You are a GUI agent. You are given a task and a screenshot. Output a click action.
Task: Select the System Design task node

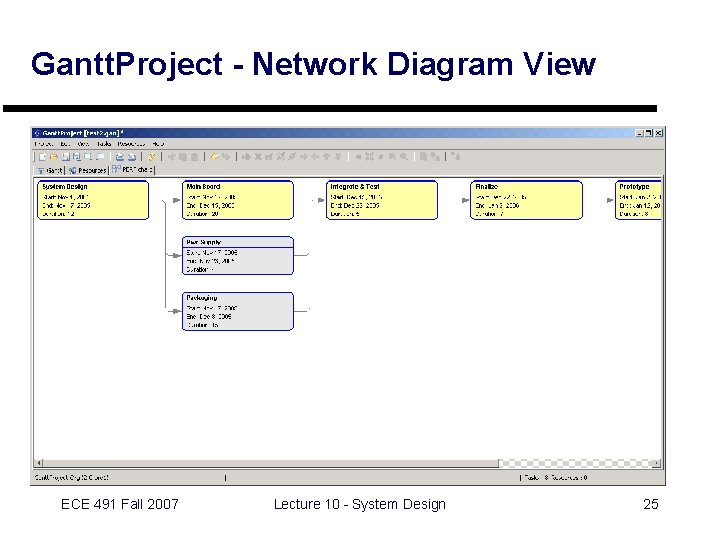pyautogui.click(x=93, y=200)
